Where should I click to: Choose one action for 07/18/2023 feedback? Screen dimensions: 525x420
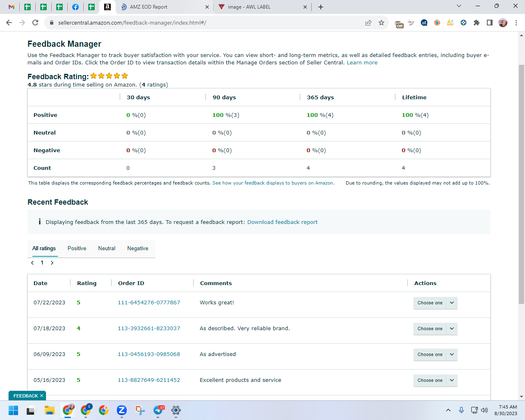[435, 329]
